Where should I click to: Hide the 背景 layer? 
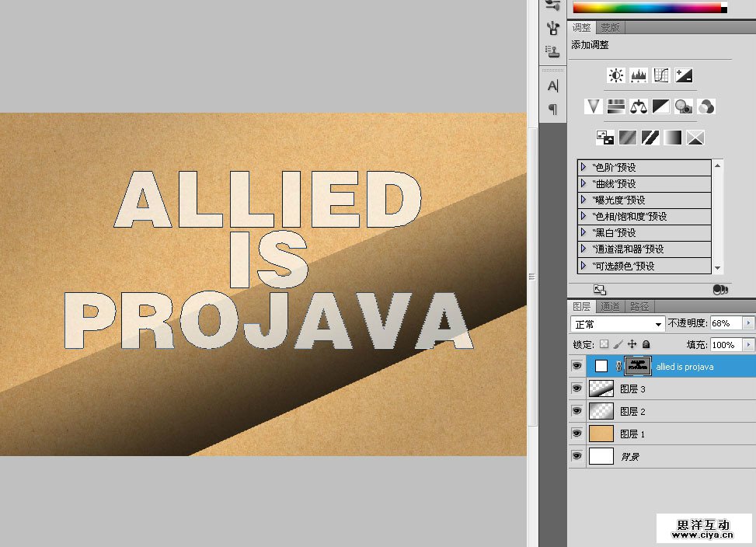pyautogui.click(x=577, y=456)
